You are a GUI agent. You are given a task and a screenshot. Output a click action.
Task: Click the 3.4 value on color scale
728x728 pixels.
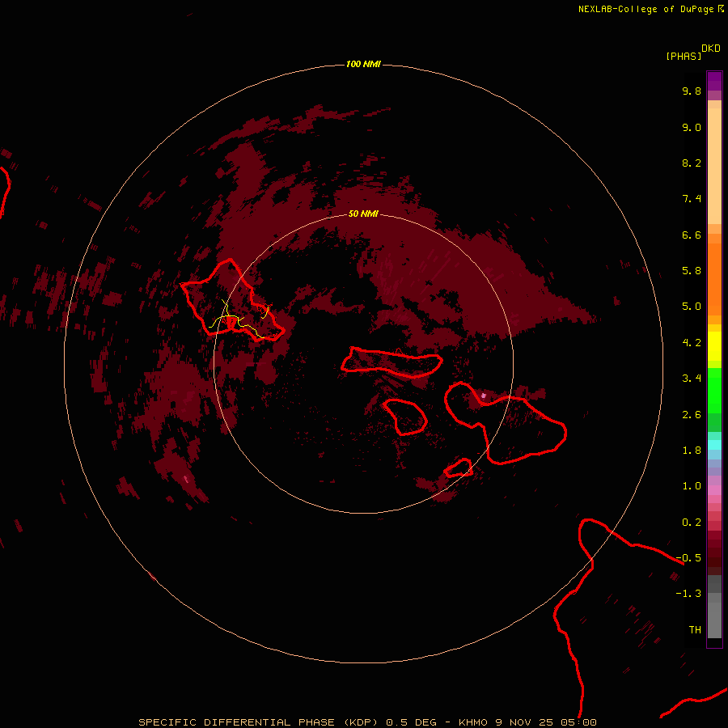692,379
